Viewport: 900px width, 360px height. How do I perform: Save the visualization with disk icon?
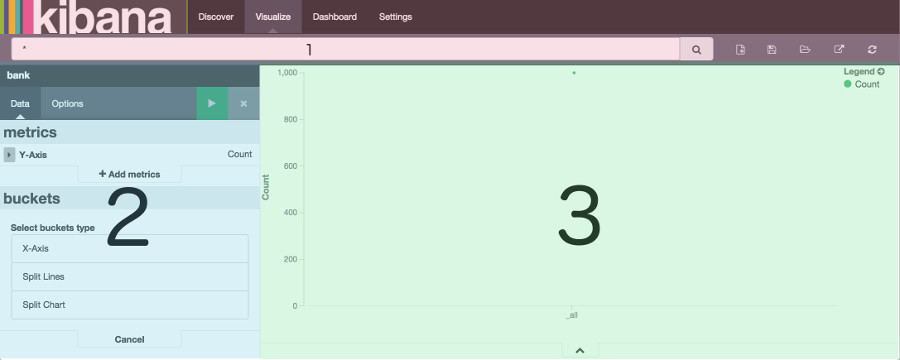(771, 50)
